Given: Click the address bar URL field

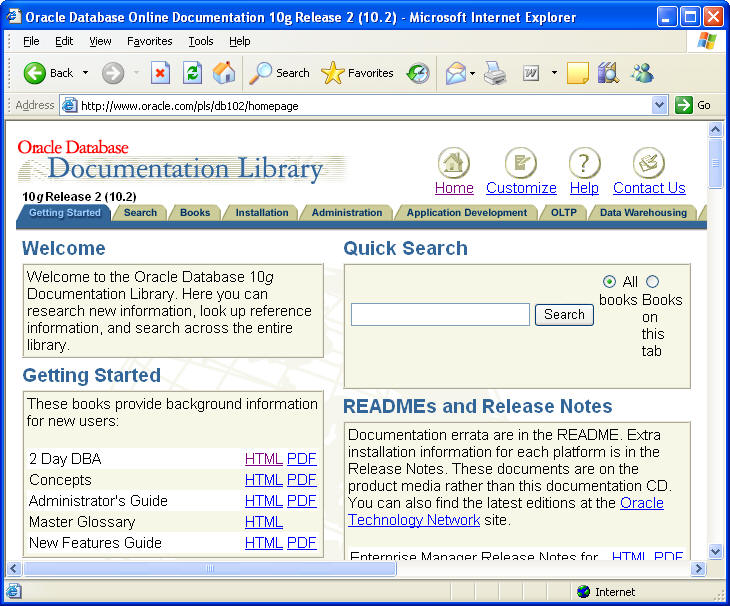Looking at the screenshot, I should [365, 106].
